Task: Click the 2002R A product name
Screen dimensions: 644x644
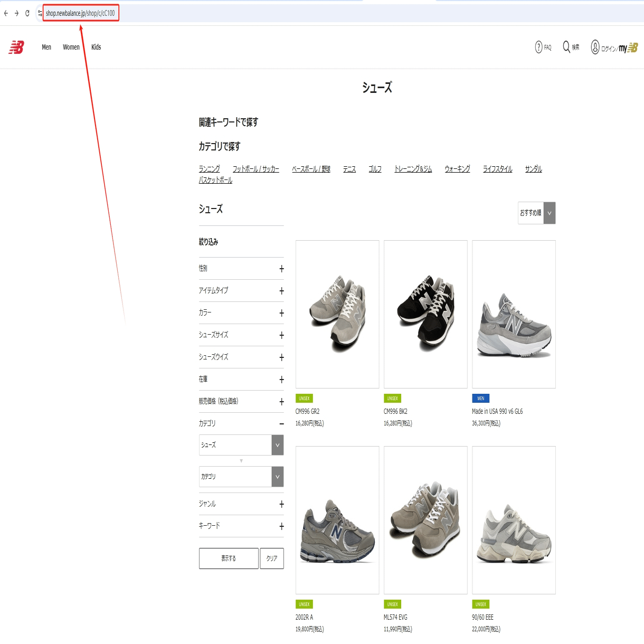Action: 304,618
